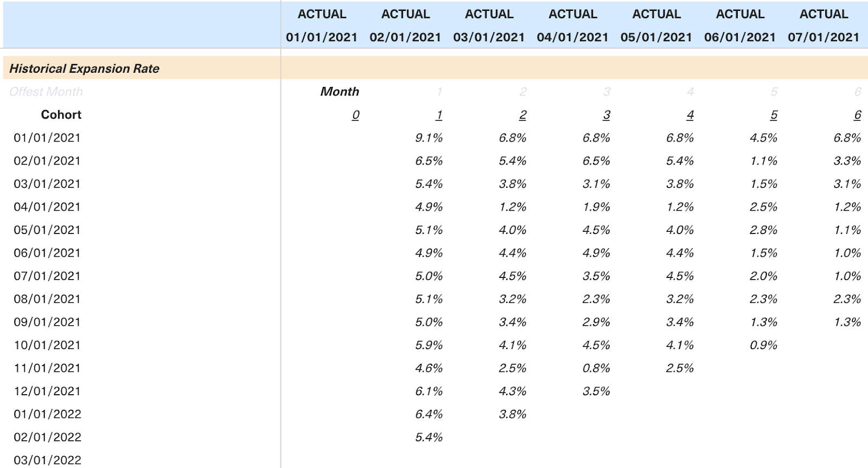Select the faded Offest Month cell
This screenshot has width=868, height=468.
click(x=46, y=92)
